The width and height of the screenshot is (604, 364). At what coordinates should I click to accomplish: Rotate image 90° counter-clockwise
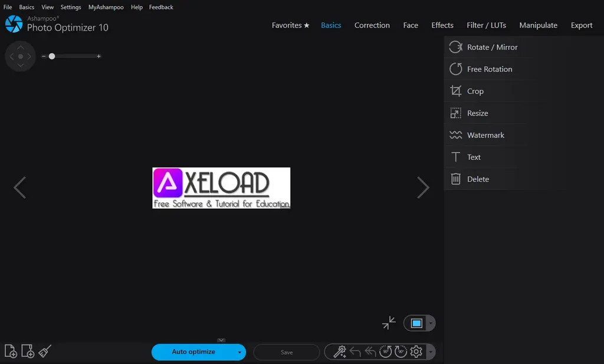(x=385, y=352)
